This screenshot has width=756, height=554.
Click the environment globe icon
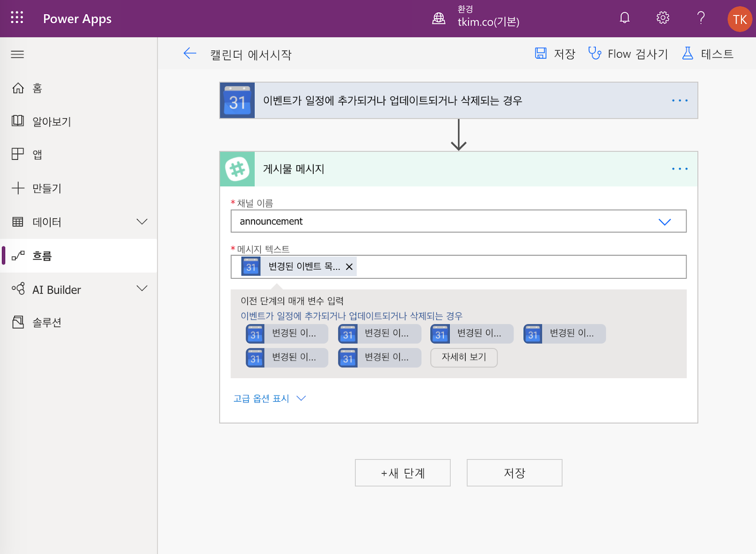click(x=439, y=18)
